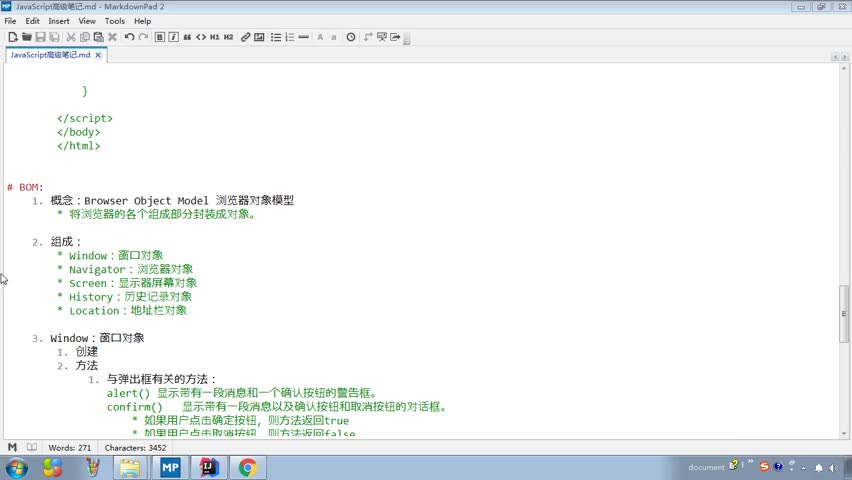Viewport: 852px width, 480px height.
Task: Convert text to lowercase
Action: click(334, 37)
